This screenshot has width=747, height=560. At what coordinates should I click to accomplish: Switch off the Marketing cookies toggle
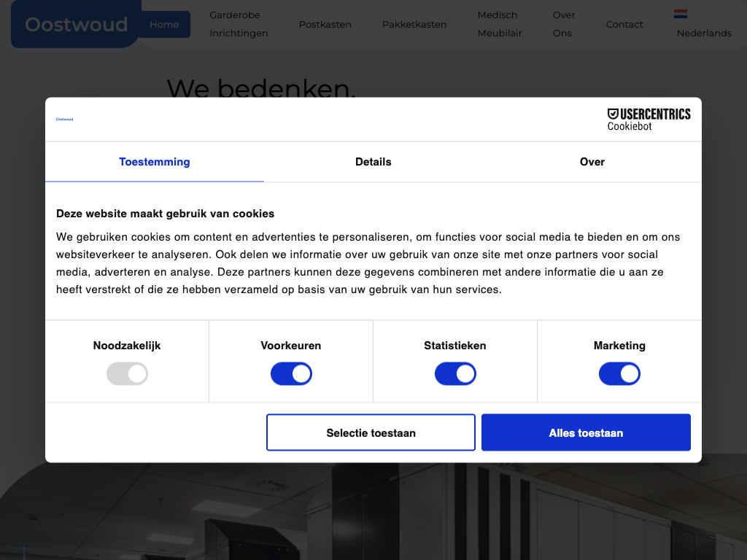(619, 374)
